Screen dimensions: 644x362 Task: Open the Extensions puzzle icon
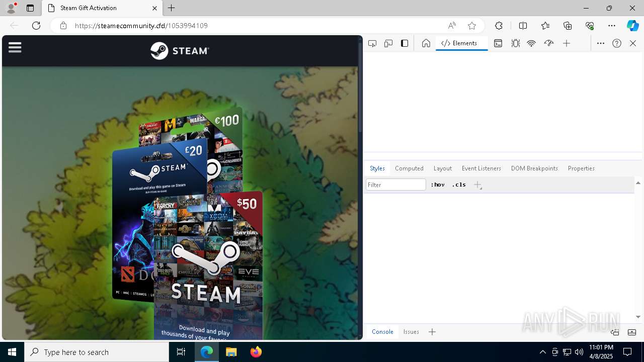499,26
